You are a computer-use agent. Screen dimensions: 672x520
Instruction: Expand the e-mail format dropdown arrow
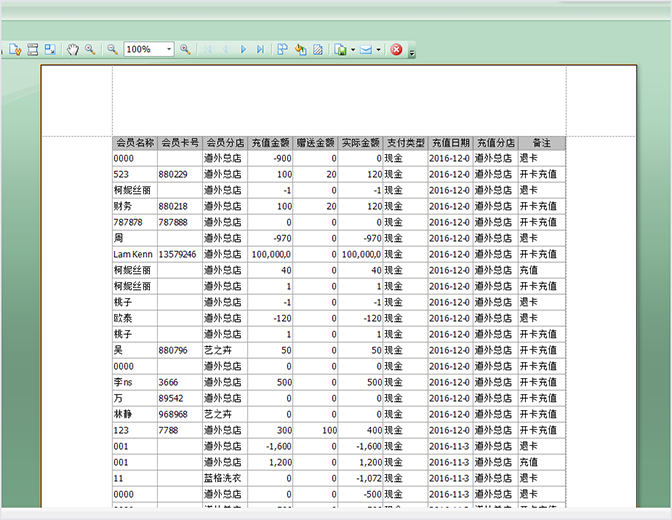(x=378, y=49)
